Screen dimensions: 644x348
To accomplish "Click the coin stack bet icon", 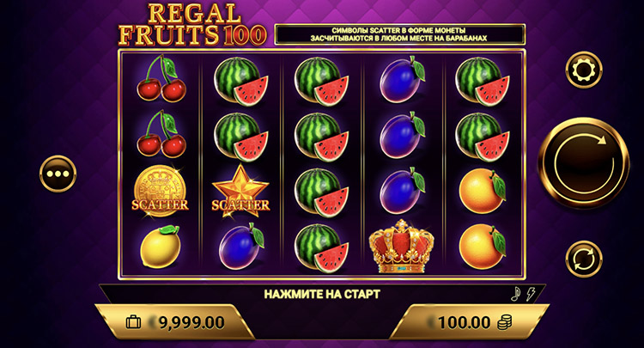I will (505, 322).
